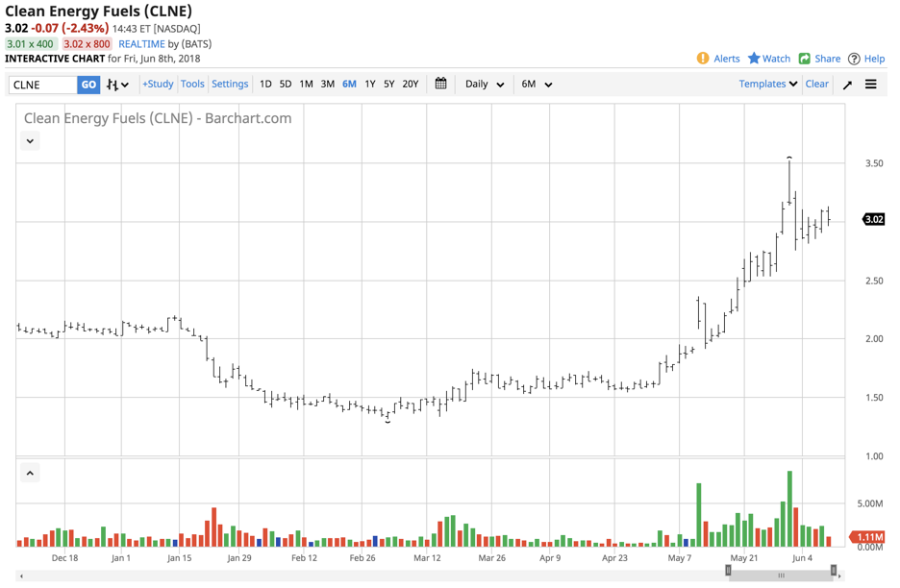Click the Share icon
The height and width of the screenshot is (588, 900).
[x=805, y=59]
